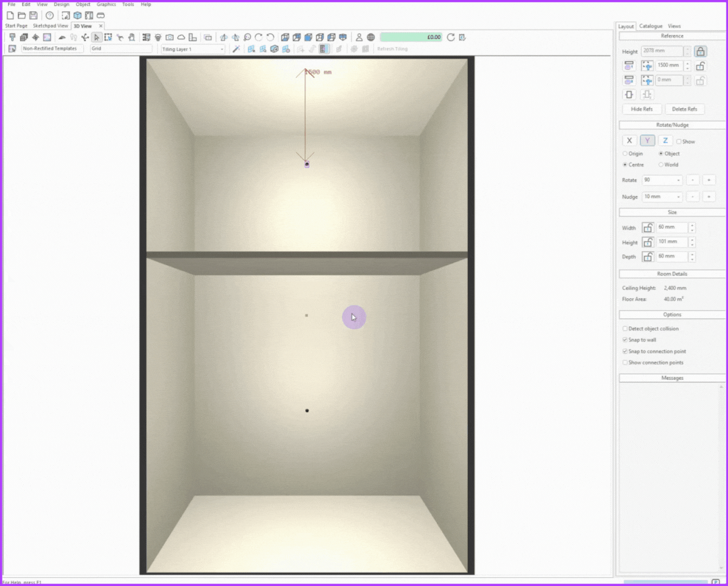Rotate view clockwise with circular arrow icon

click(258, 37)
